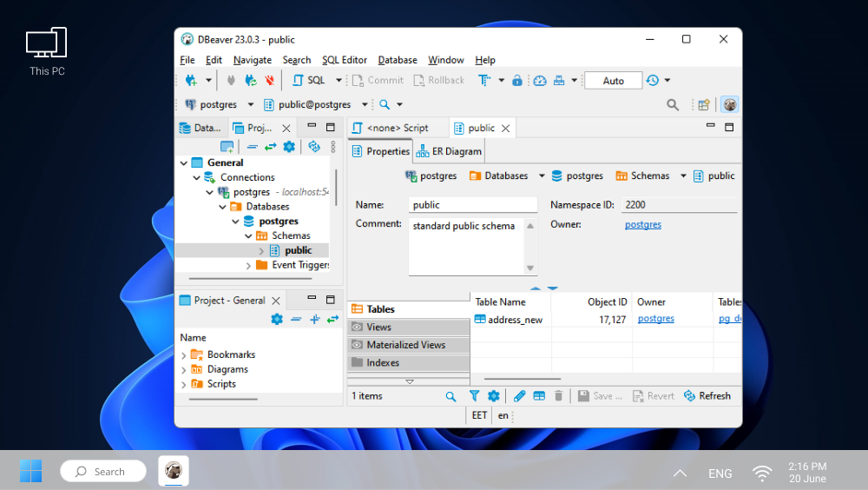Click the Commit toolbar button
This screenshot has height=490, width=868.
pos(378,81)
